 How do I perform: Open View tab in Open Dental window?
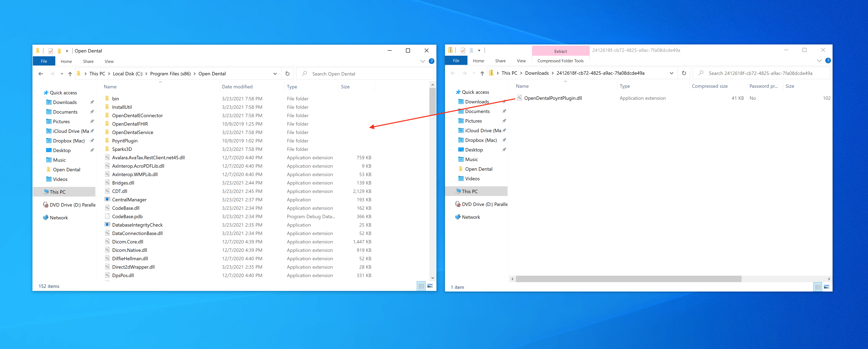[x=109, y=61]
